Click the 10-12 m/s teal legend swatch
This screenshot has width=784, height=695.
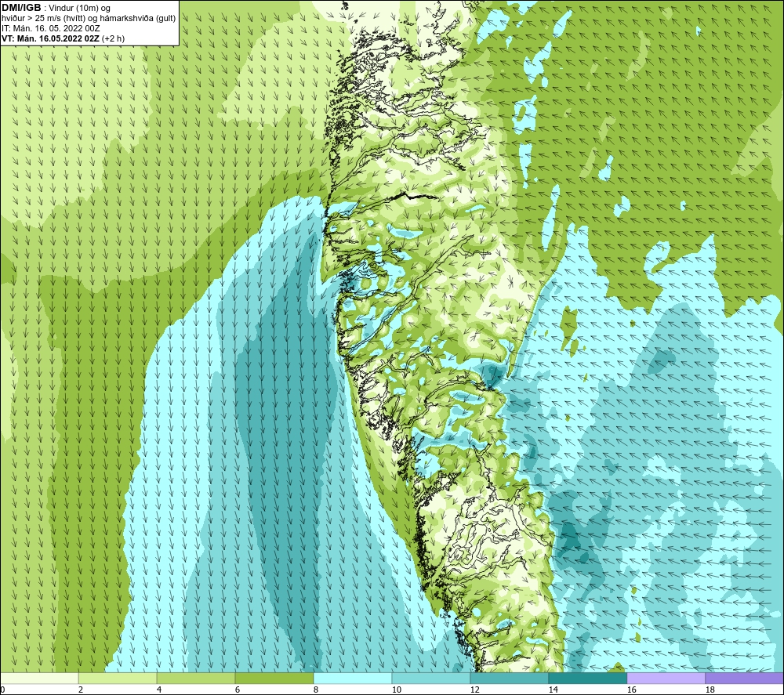431,678
